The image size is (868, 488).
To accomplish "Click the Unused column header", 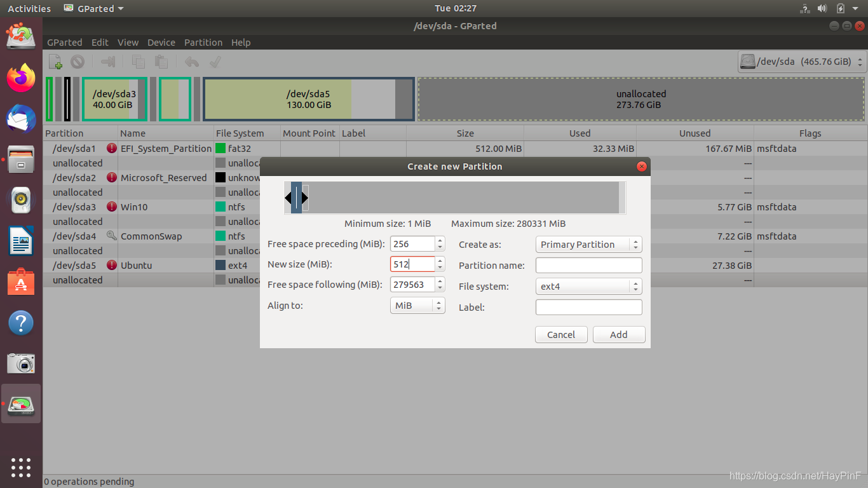I will (x=695, y=133).
